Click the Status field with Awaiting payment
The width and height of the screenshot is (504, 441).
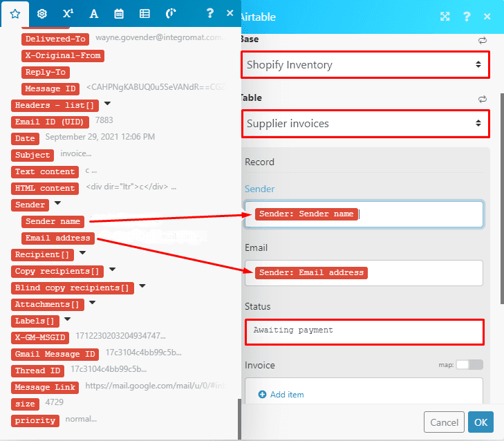click(x=364, y=331)
